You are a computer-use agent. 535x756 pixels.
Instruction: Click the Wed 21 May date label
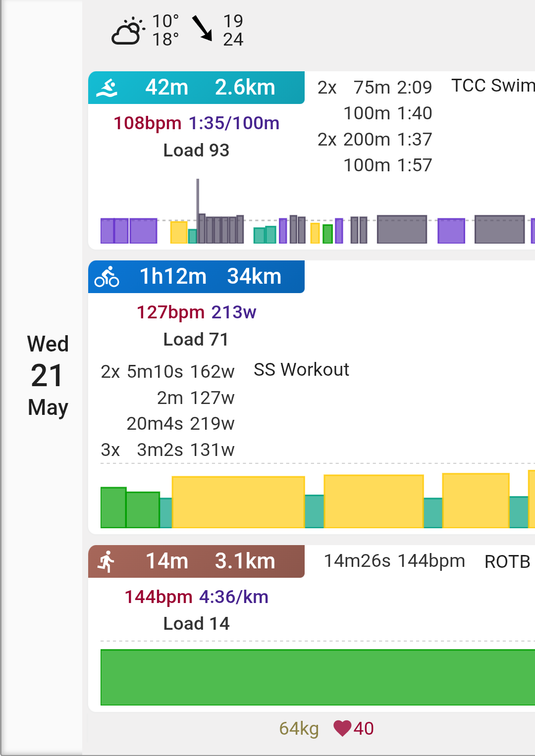coord(48,376)
